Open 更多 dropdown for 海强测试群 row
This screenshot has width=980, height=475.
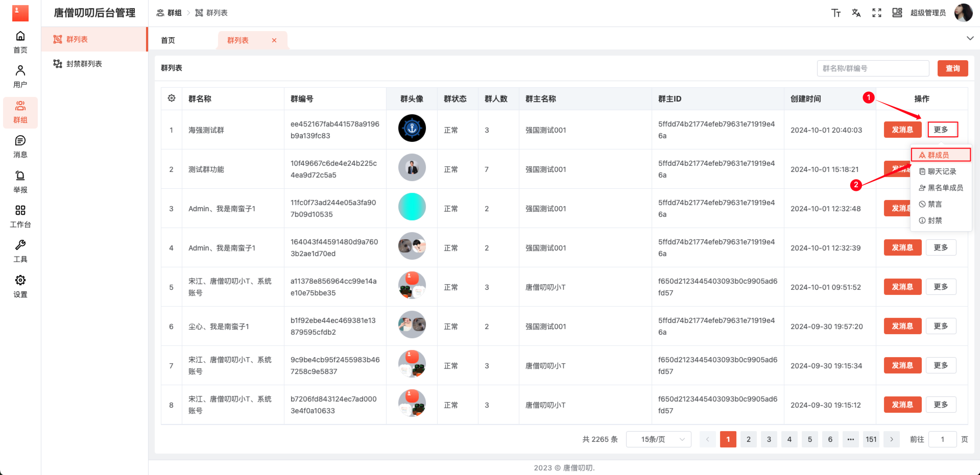point(942,130)
